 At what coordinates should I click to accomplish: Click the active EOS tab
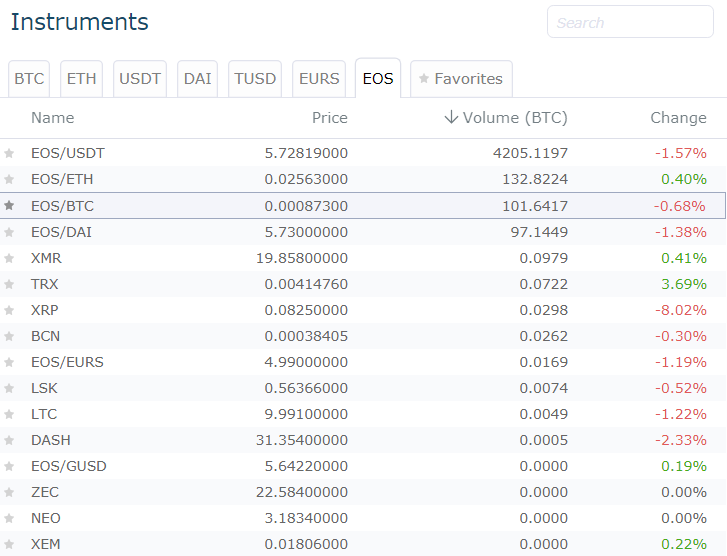[378, 78]
